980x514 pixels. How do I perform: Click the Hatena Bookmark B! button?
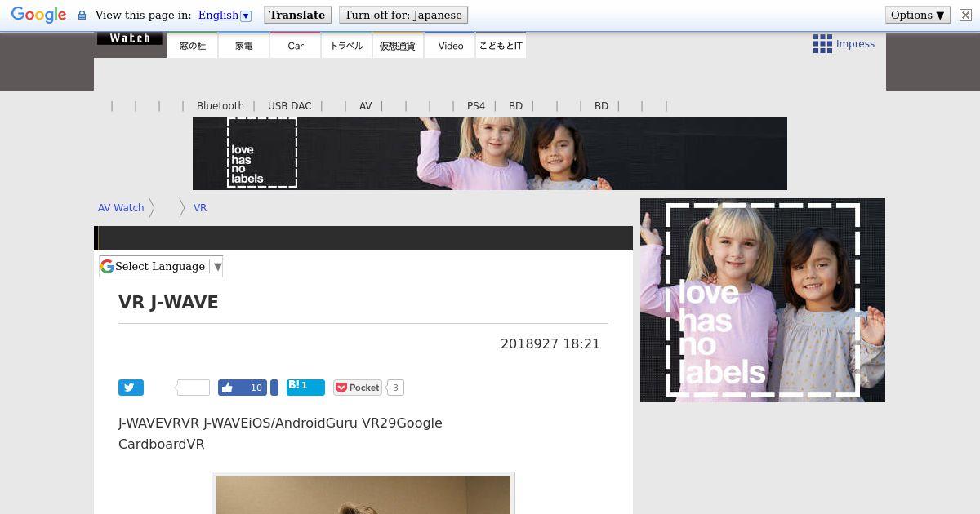pos(305,388)
